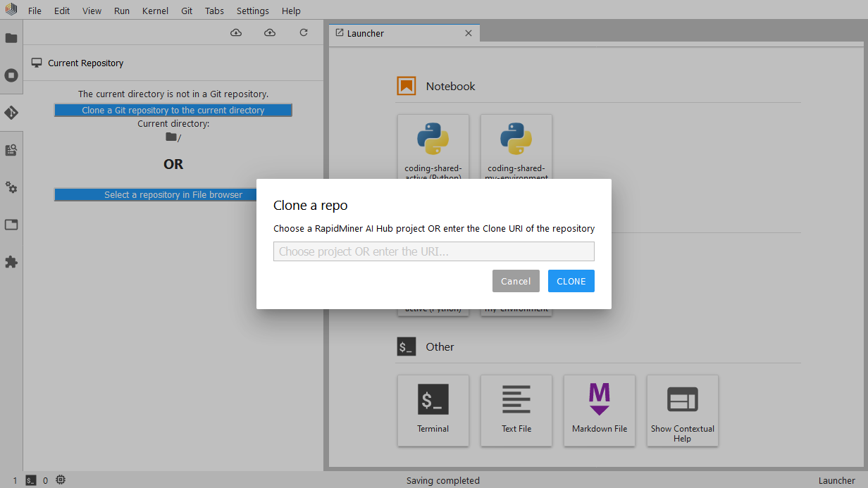Create a new Markdown File
Screen dimensions: 868x488
click(599, 410)
